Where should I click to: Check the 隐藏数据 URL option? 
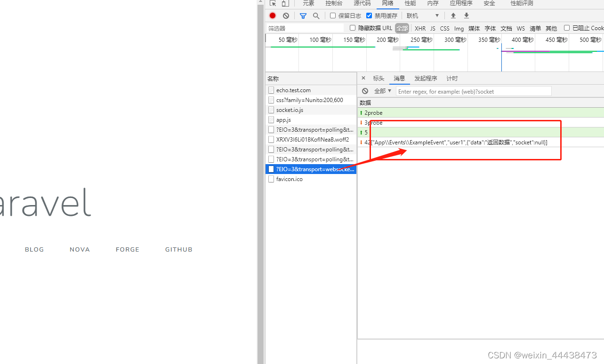[352, 28]
